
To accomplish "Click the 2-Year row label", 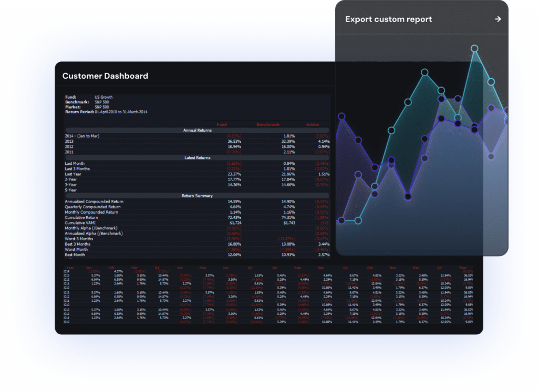I will tap(71, 179).
